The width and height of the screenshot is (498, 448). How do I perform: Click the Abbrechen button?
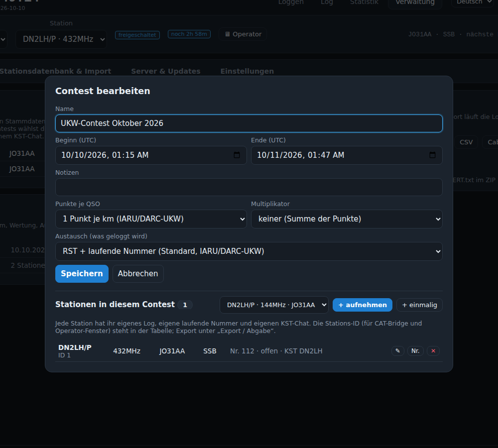[x=138, y=273]
